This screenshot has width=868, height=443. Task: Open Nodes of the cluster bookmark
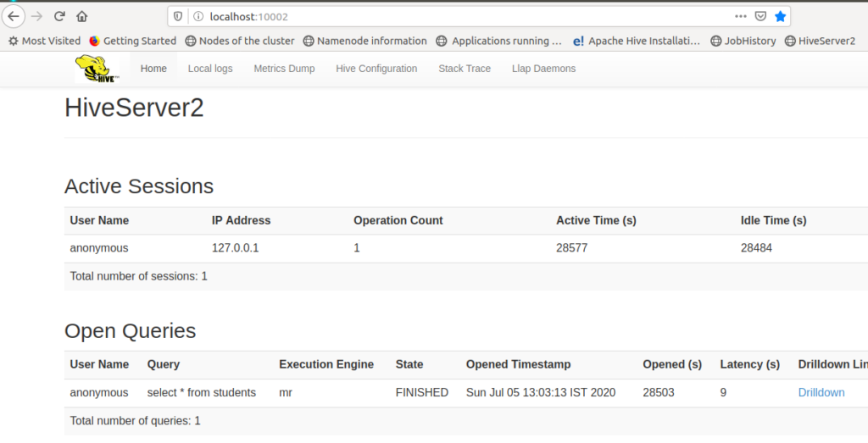240,41
